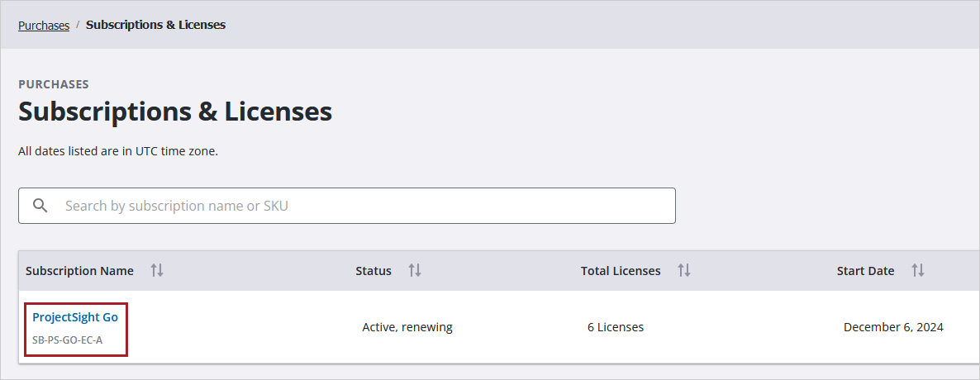Click the Subscriptions & Licenses breadcrumb item
Image resolution: width=980 pixels, height=380 pixels.
(x=155, y=25)
